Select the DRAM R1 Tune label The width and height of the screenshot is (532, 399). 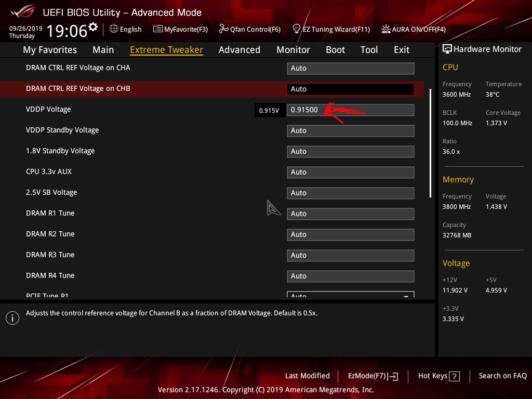(x=50, y=213)
